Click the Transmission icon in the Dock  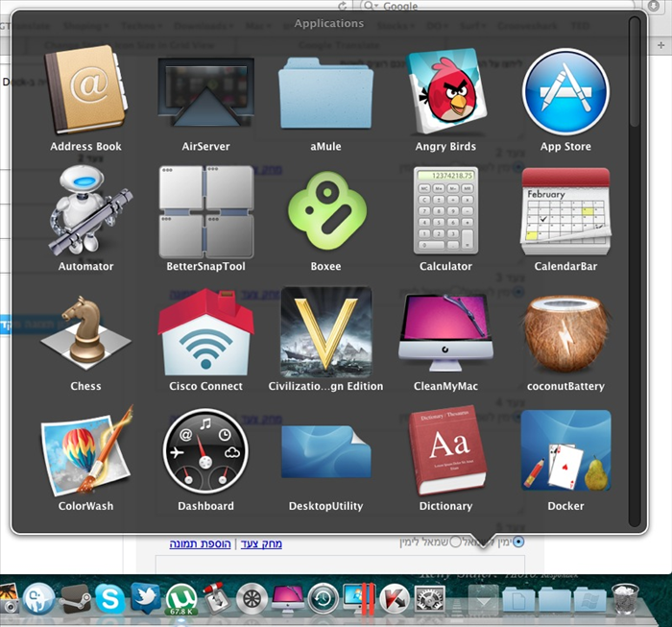216,598
